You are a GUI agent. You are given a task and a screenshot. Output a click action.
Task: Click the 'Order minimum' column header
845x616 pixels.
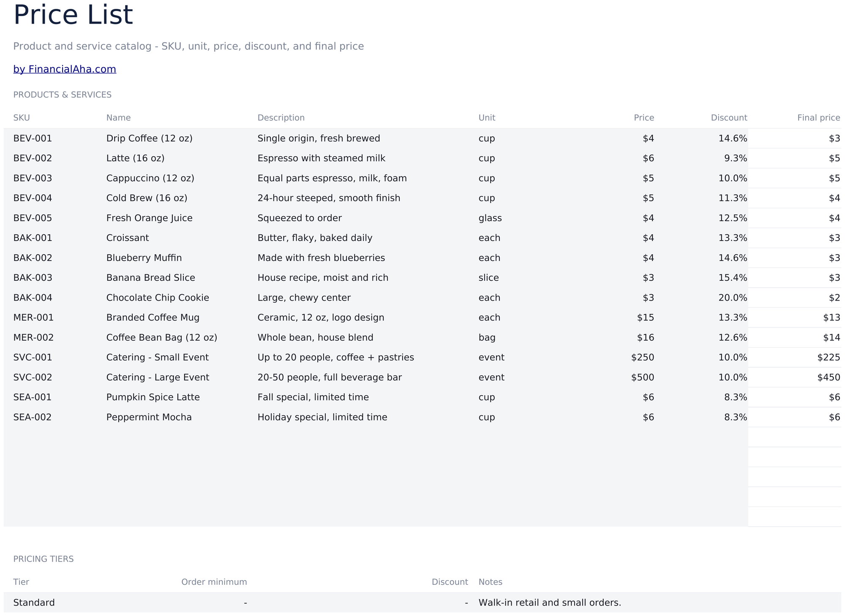214,582
